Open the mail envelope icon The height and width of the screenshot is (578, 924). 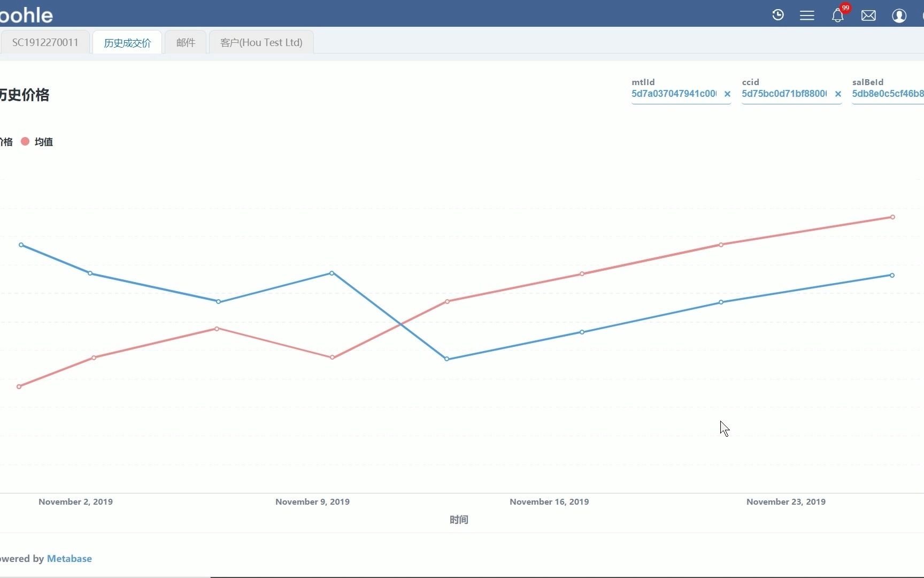[x=868, y=16]
